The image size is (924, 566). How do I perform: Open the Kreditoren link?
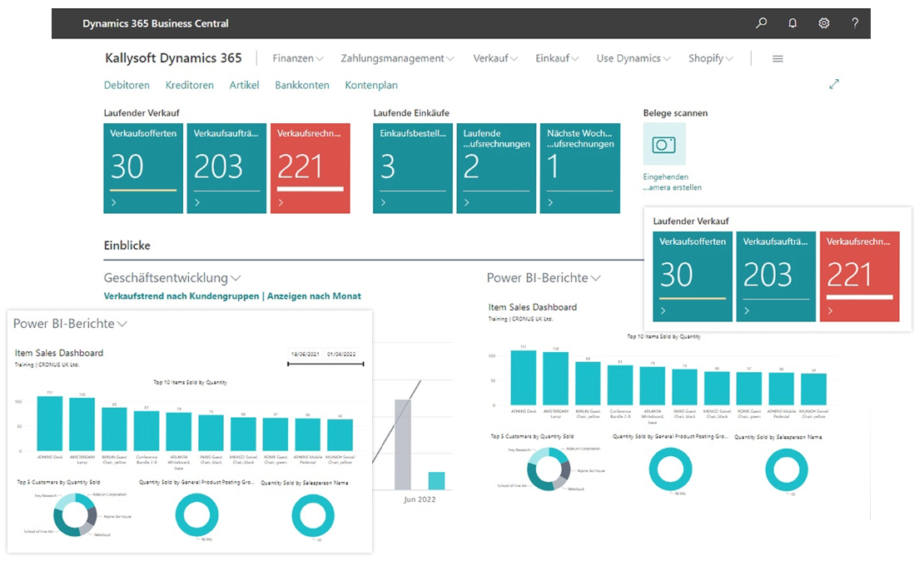tap(190, 85)
